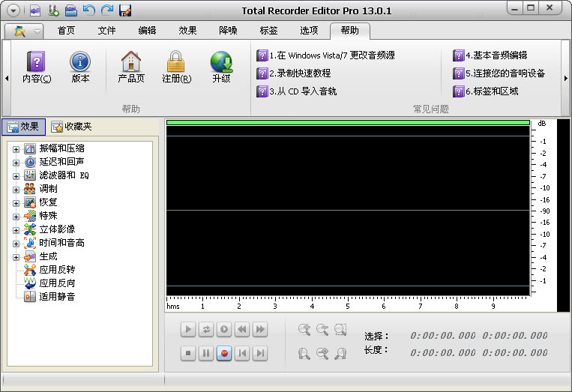Switch to the 收藏夹 panel tab
The width and height of the screenshot is (572, 392).
(x=71, y=127)
